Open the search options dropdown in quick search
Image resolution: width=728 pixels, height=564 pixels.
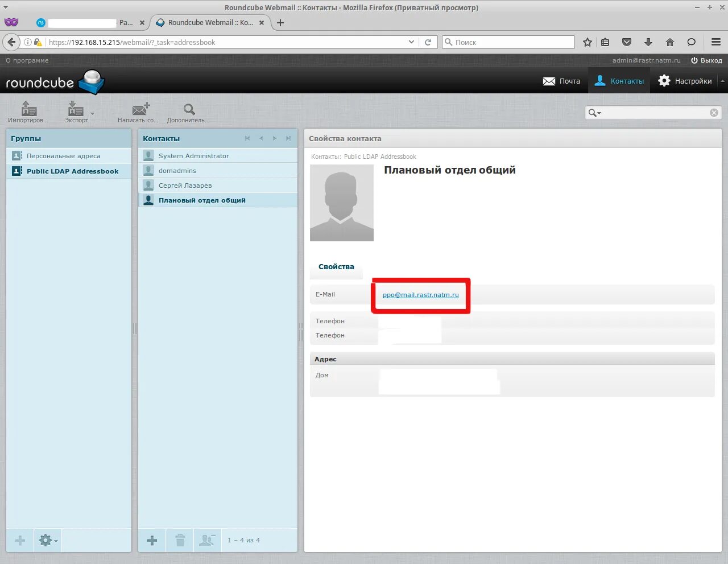coord(595,113)
